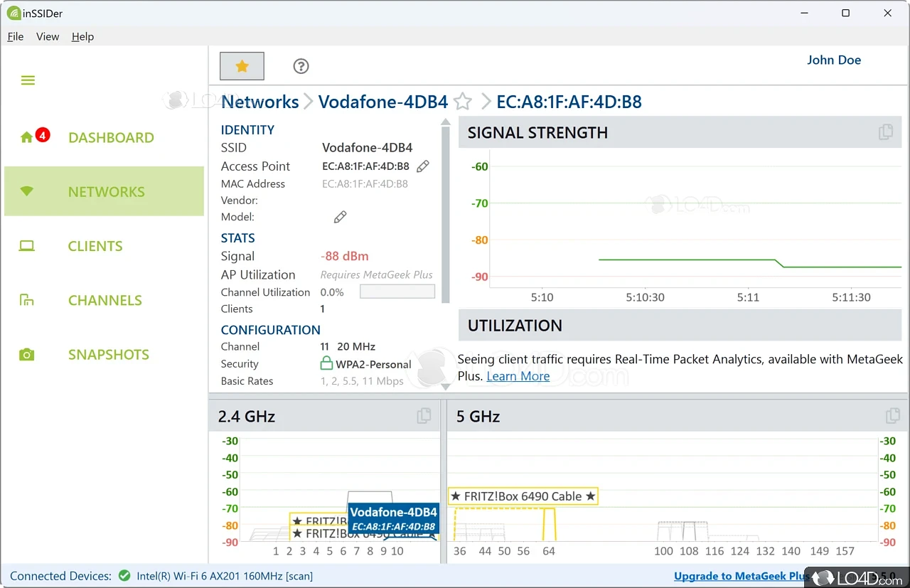Click the up arrow of details scrollbar

pos(446,122)
